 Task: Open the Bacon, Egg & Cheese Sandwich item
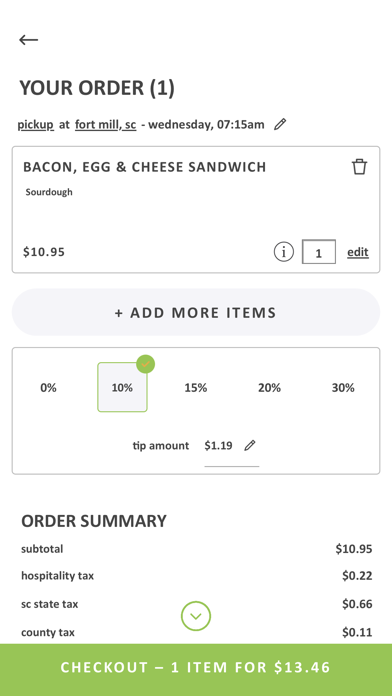(x=145, y=167)
